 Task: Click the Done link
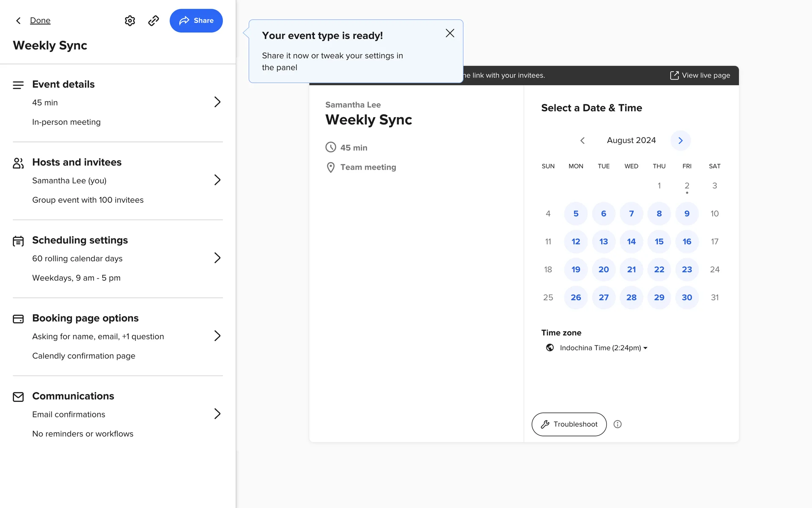tap(40, 21)
